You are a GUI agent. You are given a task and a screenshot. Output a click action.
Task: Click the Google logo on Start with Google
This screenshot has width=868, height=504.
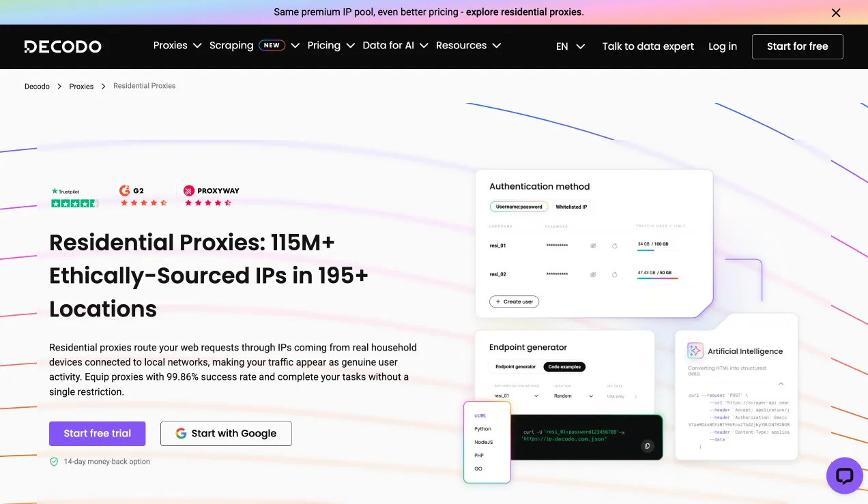coord(181,433)
